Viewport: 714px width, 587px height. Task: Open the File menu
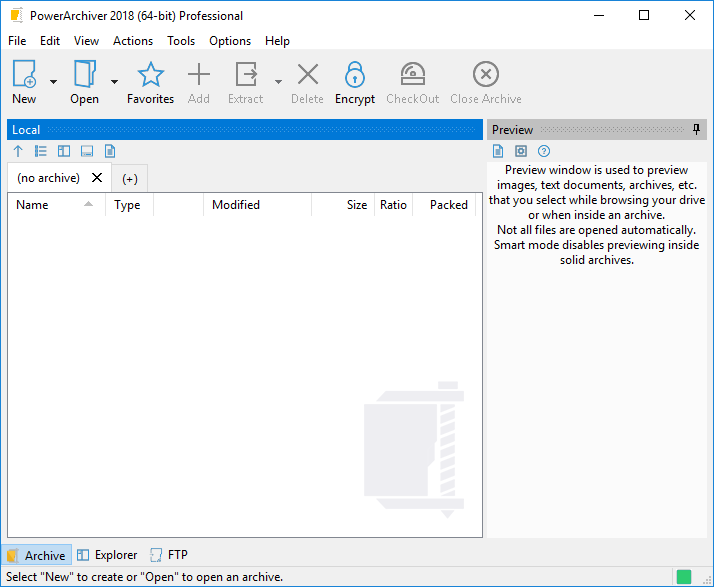click(x=17, y=41)
